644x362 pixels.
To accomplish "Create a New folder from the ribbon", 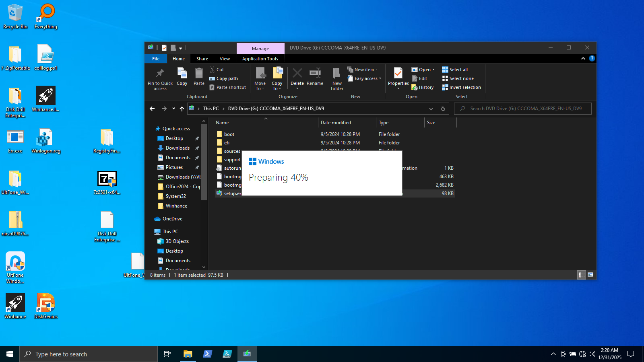I will pos(336,78).
